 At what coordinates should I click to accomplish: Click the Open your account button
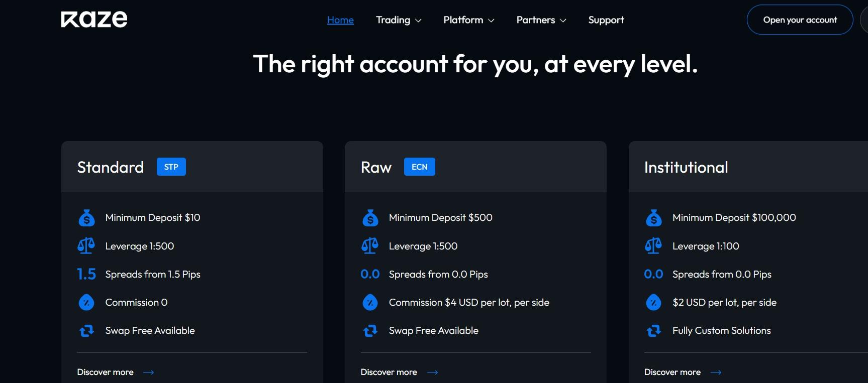[x=800, y=20]
